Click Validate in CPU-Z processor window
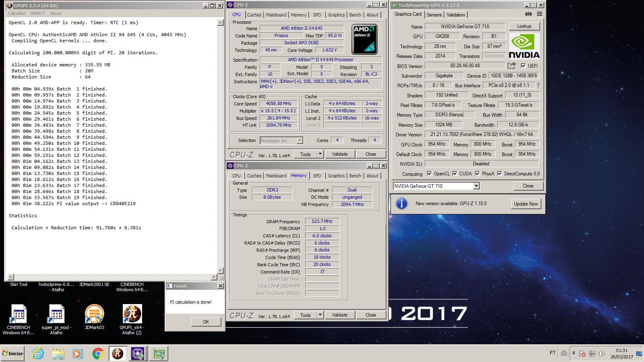 pos(340,154)
